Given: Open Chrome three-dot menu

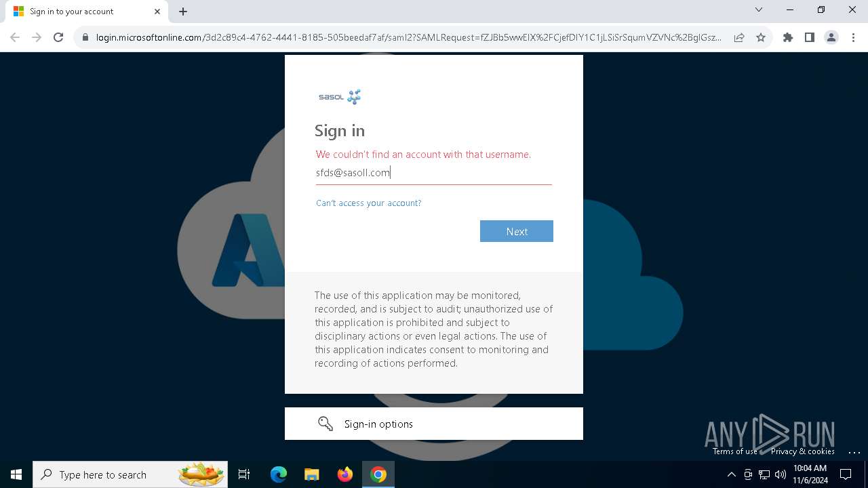Looking at the screenshot, I should pyautogui.click(x=853, y=37).
